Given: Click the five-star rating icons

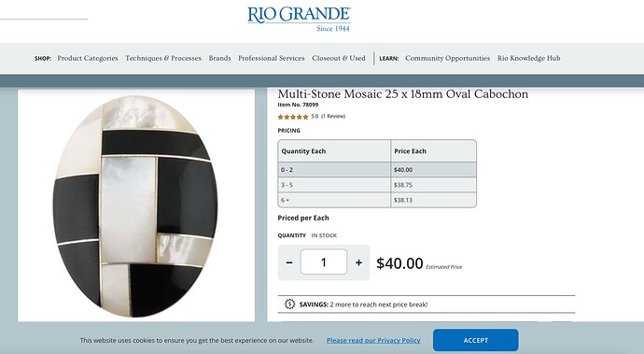Looking at the screenshot, I should [x=293, y=117].
